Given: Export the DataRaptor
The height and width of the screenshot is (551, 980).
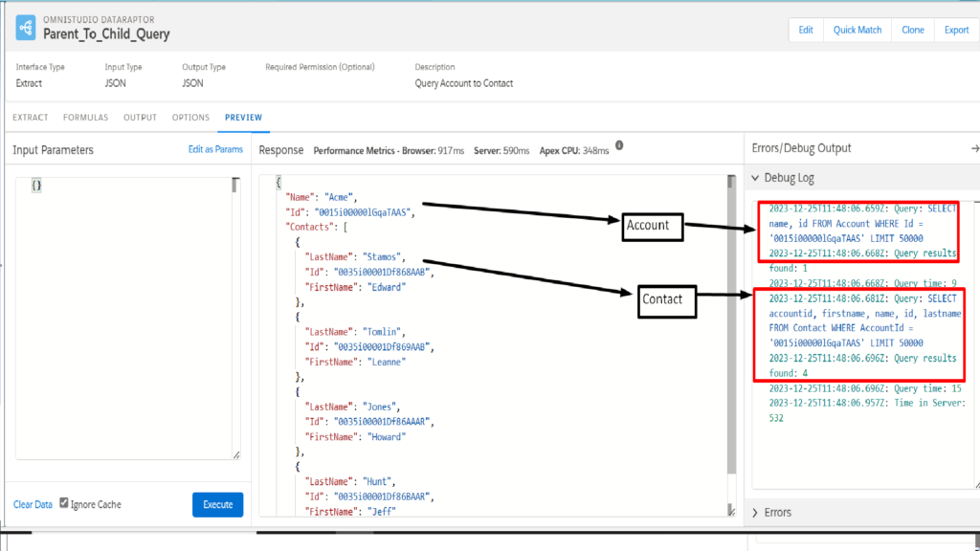Looking at the screenshot, I should pos(956,30).
